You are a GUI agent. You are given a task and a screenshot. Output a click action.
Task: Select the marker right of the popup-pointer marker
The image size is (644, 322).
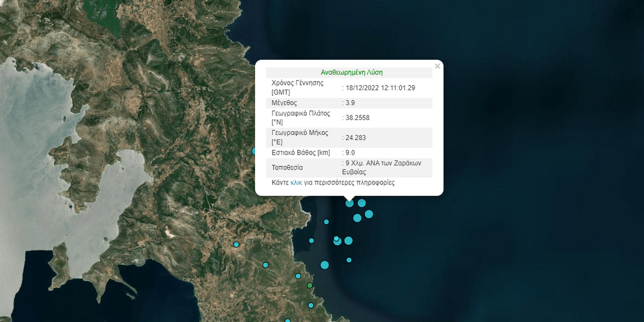click(x=362, y=203)
